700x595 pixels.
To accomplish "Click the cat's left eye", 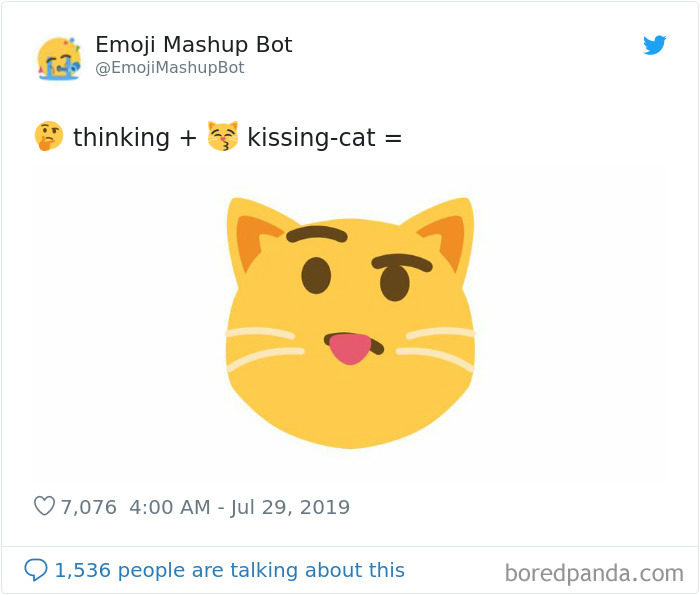I will (316, 275).
